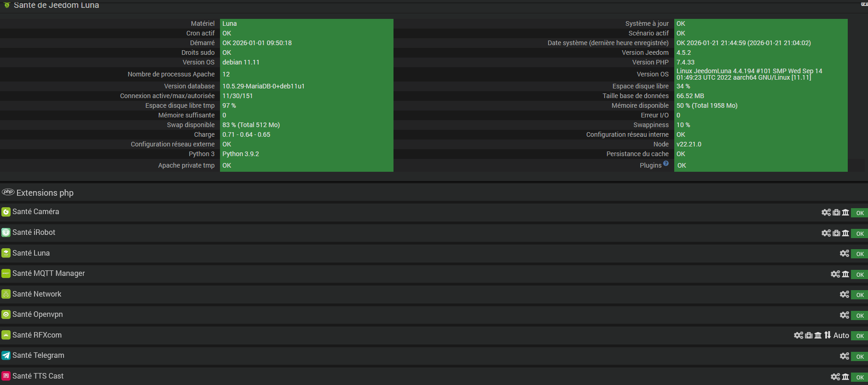Click the building icon in Santé Caméra row
Screen dimensions: 868x385
click(x=845, y=212)
